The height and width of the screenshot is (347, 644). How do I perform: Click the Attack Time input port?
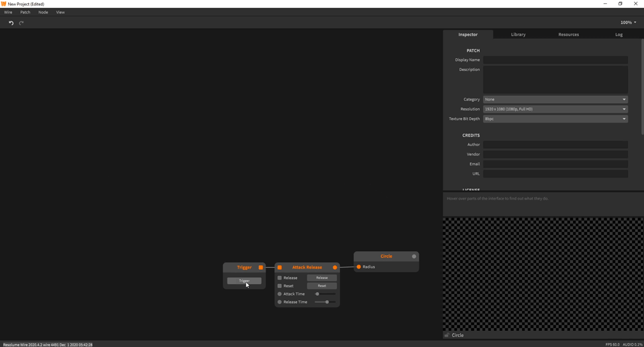[280, 294]
